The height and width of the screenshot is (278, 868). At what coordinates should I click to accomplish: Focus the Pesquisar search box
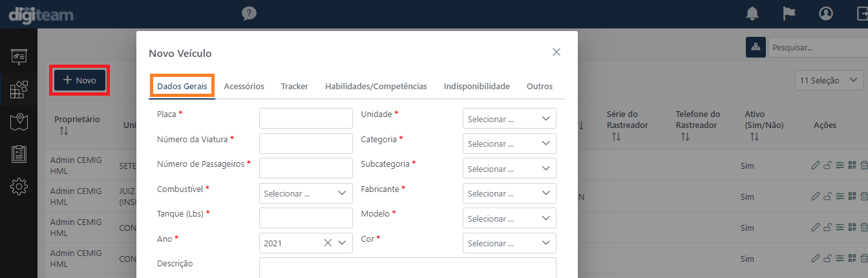click(x=818, y=47)
